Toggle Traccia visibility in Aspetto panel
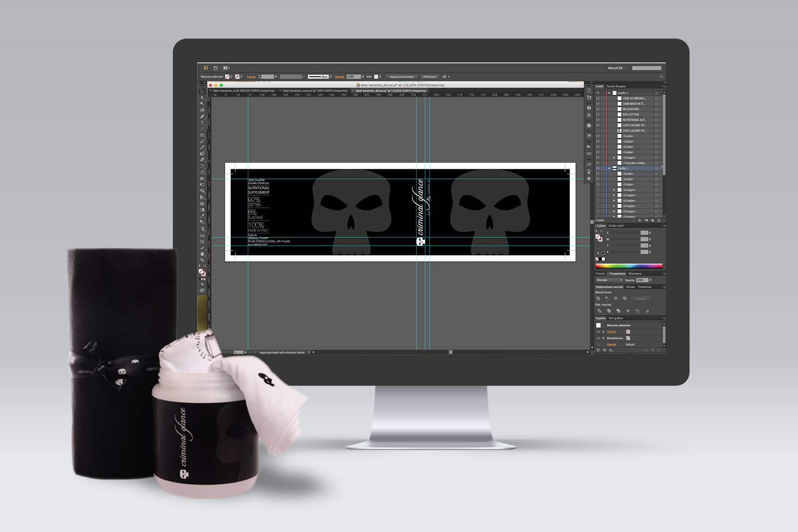This screenshot has height=532, width=798. (x=598, y=332)
